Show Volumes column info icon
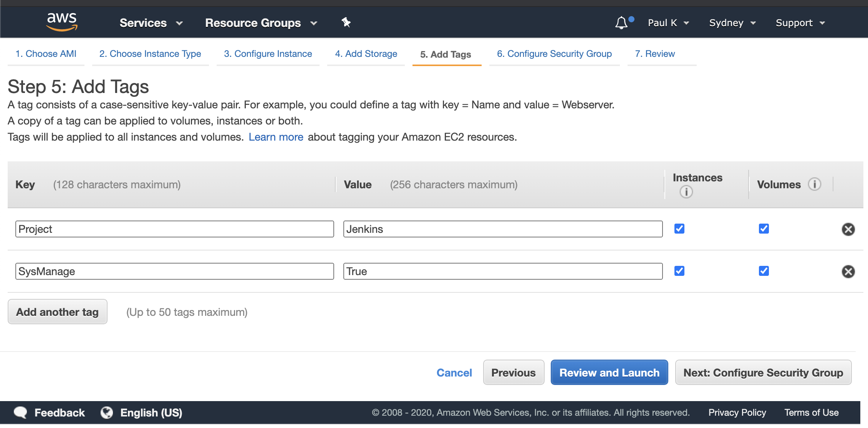Image resolution: width=868 pixels, height=428 pixels. 815,184
